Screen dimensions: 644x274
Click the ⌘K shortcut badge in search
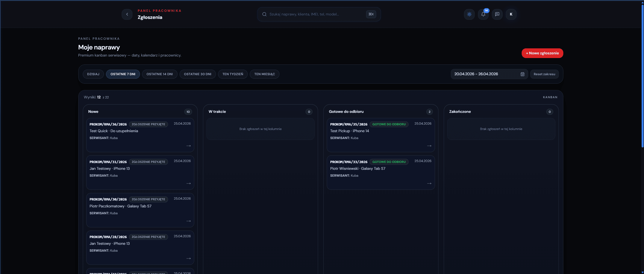pos(371,14)
